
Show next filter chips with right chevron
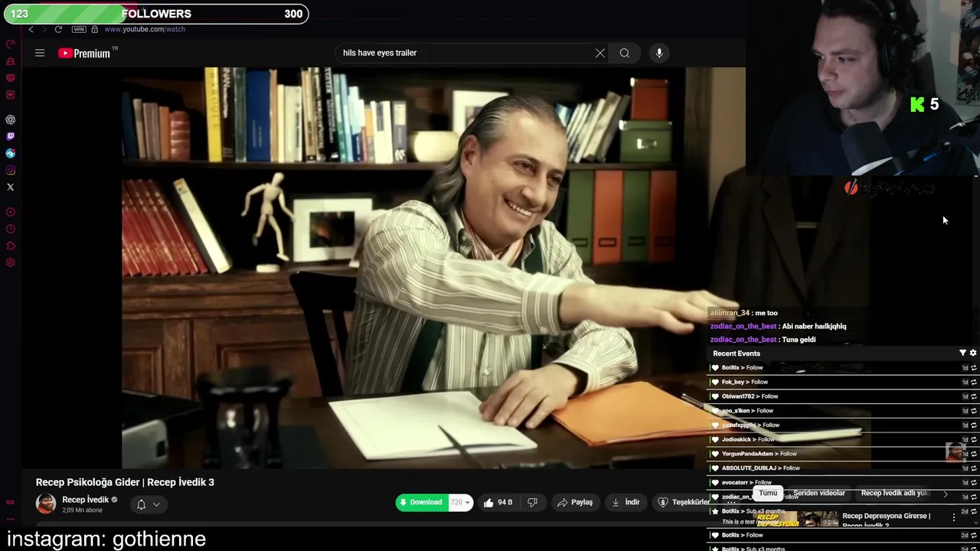click(946, 494)
